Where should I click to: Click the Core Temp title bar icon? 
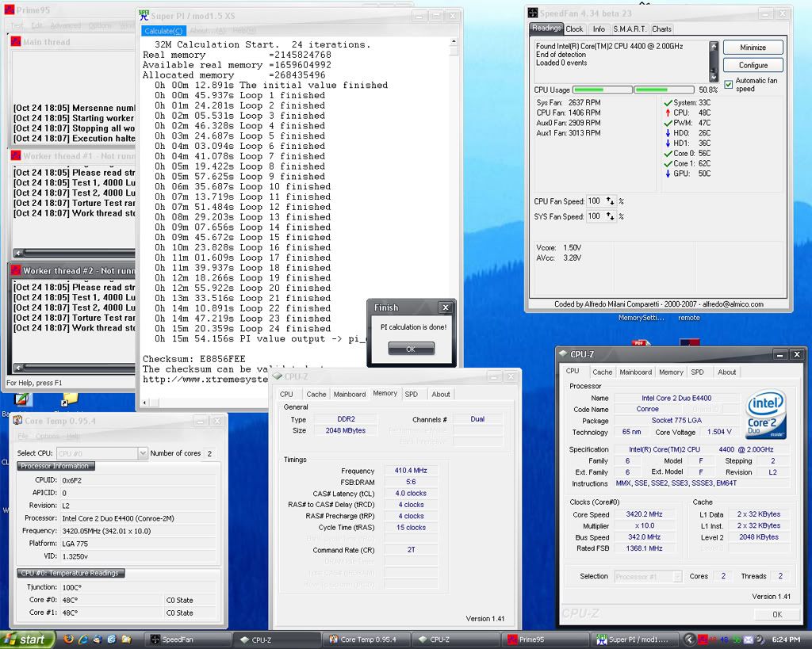[17, 421]
